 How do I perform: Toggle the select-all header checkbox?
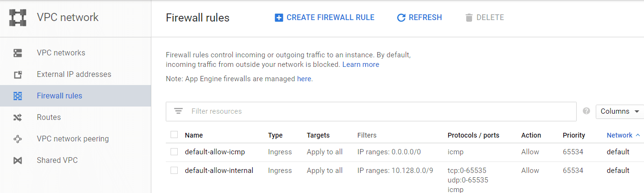(x=174, y=135)
